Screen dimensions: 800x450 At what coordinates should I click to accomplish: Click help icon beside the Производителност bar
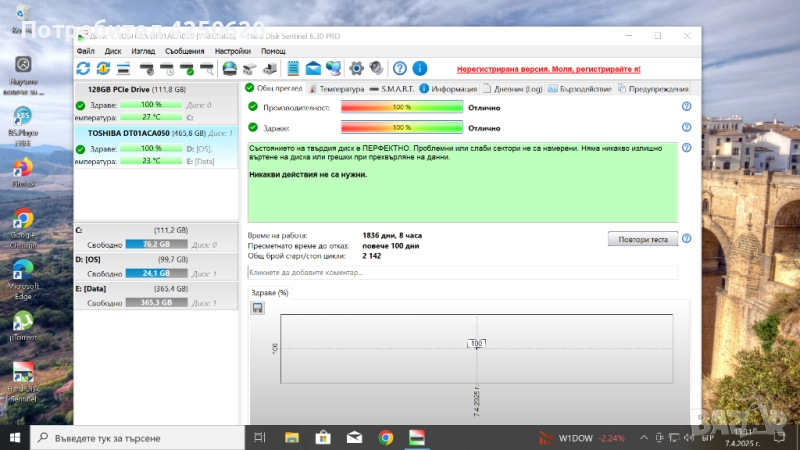pyautogui.click(x=686, y=107)
